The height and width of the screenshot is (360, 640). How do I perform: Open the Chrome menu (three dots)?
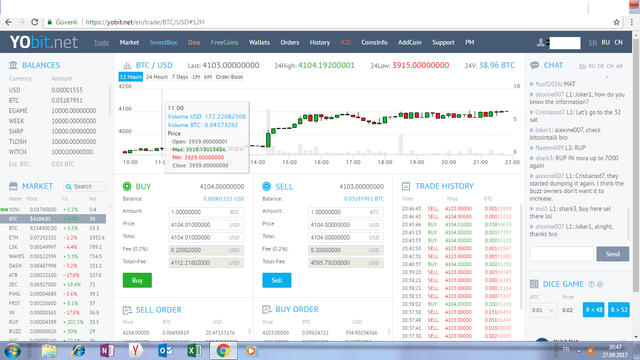coord(632,22)
